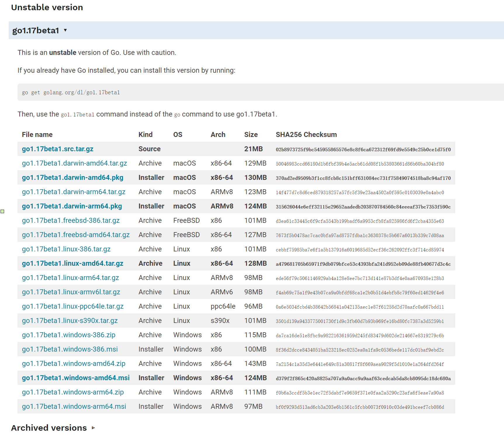Click the File name column header
This screenshot has height=438, width=504.
click(x=37, y=135)
